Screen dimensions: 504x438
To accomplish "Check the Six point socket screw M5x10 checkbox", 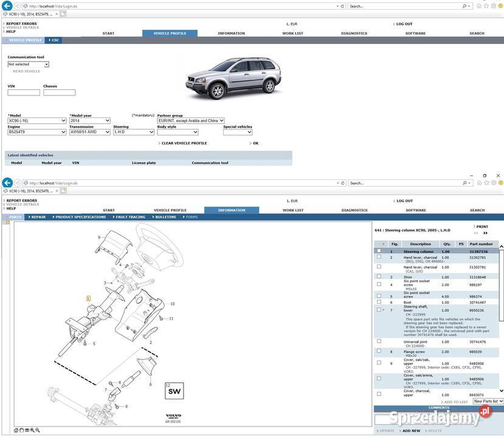I will [379, 284].
